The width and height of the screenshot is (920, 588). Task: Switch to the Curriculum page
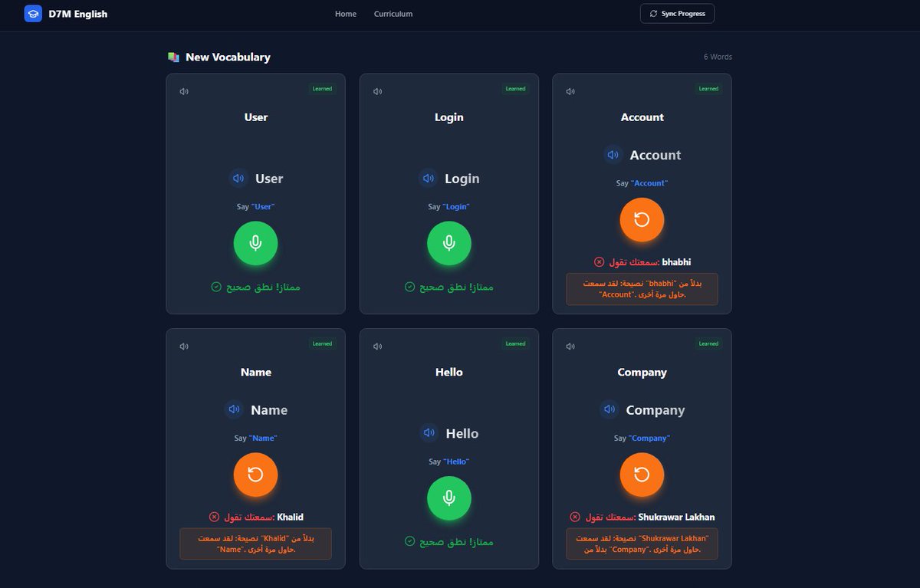[393, 14]
